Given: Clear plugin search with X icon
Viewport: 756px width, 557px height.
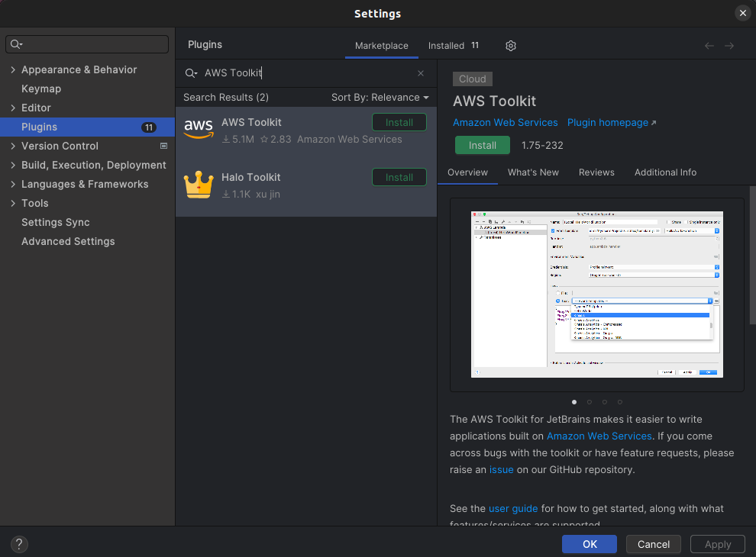Looking at the screenshot, I should pos(420,72).
